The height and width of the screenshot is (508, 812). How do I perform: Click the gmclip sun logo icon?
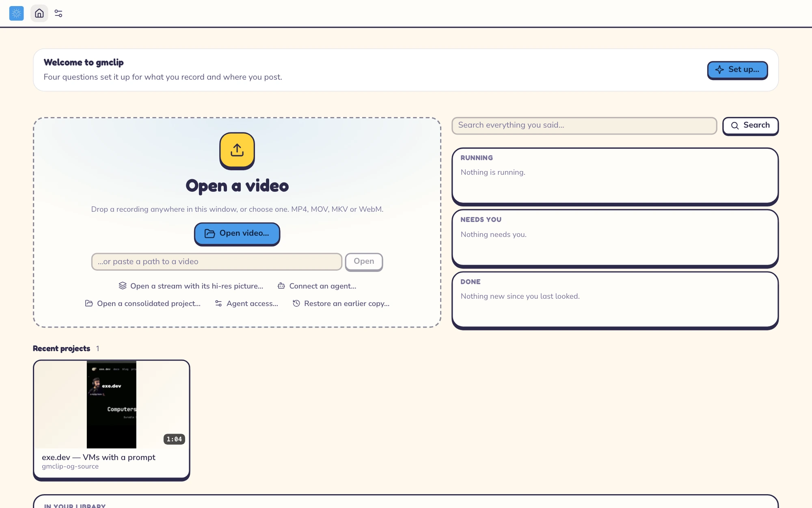(x=17, y=13)
